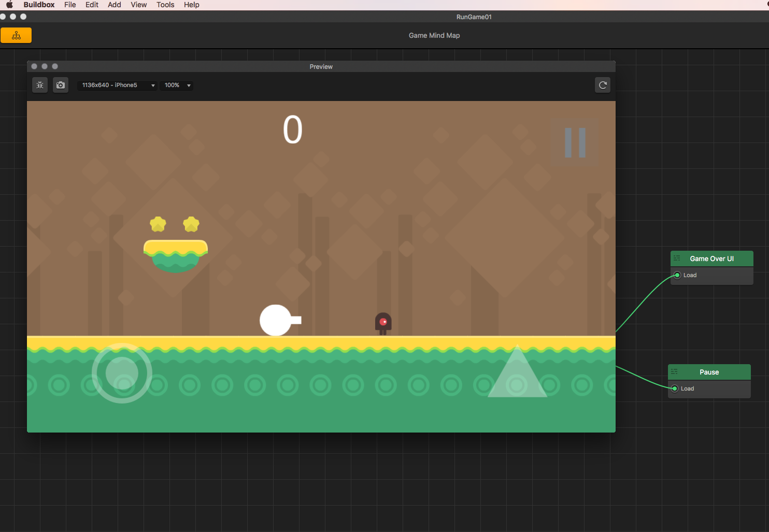Toggle the debug bug icon in Preview

pos(40,85)
